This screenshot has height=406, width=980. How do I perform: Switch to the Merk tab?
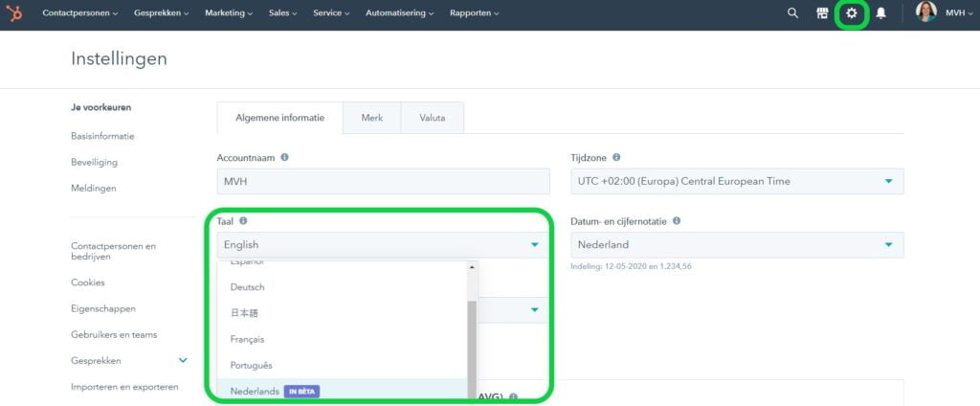click(x=371, y=118)
